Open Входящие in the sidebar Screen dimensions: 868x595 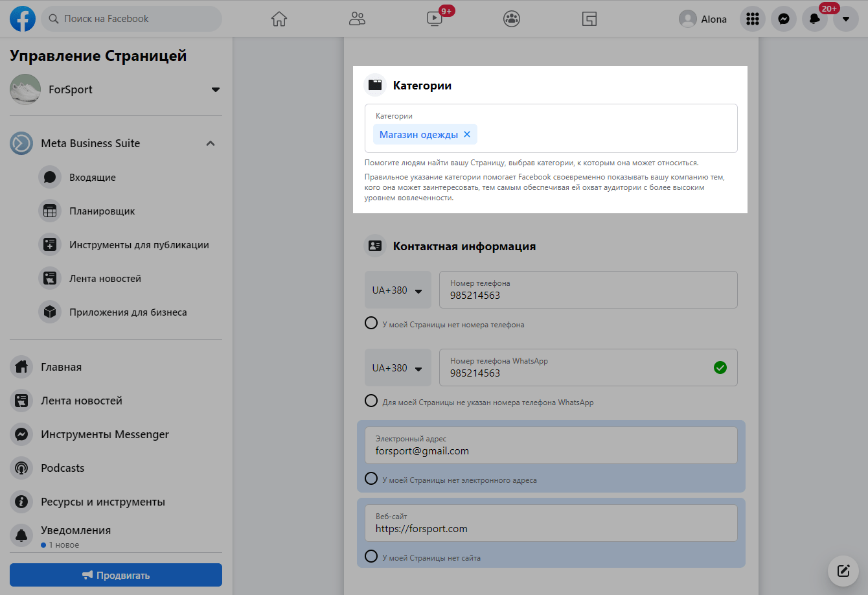tap(92, 178)
